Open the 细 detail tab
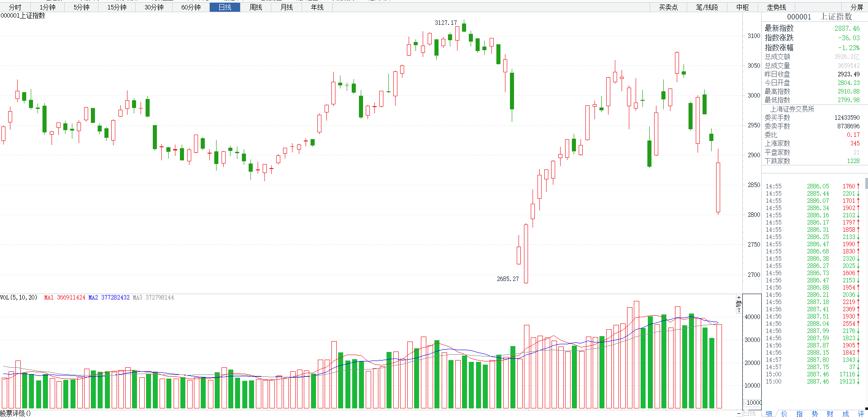Screen dimensions: 868x417 click(769, 413)
